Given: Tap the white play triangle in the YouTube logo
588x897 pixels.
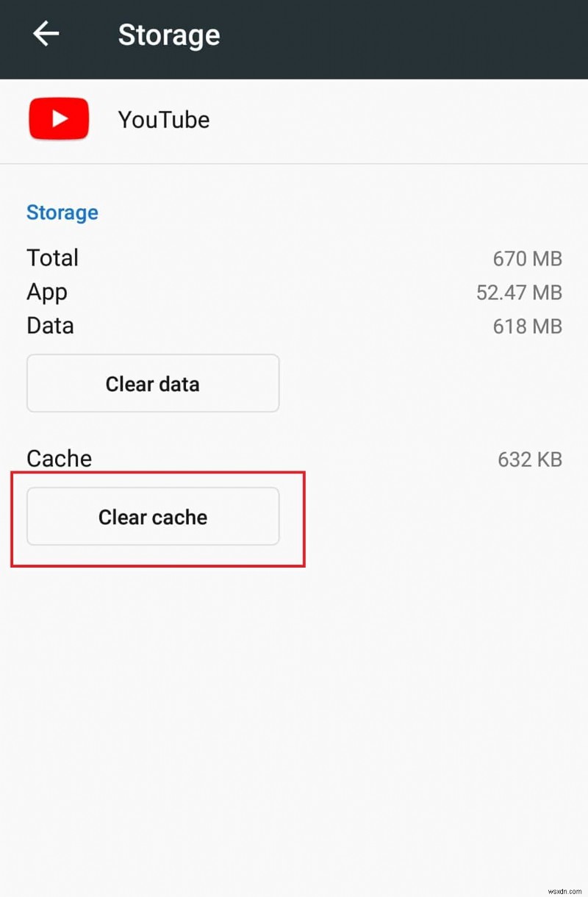Looking at the screenshot, I should point(60,119).
